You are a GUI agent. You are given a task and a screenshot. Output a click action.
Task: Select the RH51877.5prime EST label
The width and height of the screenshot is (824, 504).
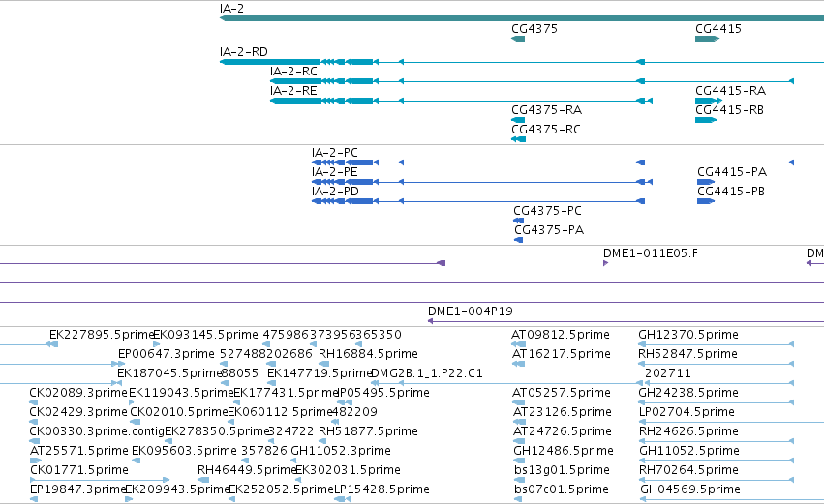point(368,432)
